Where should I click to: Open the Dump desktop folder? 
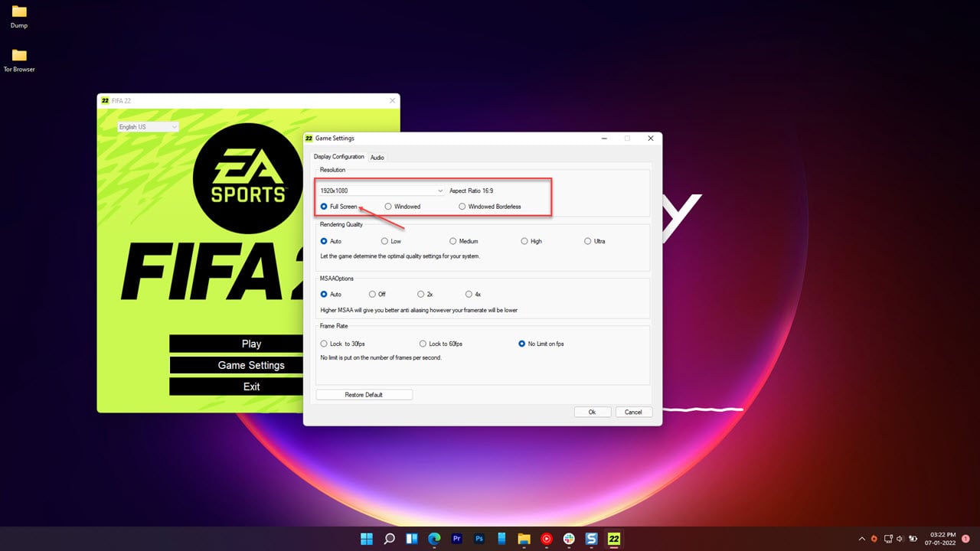pos(19,17)
